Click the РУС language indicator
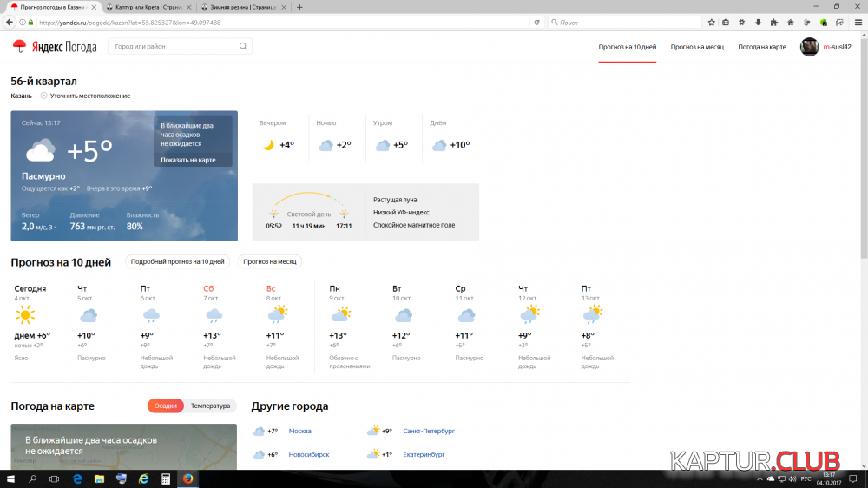The width and height of the screenshot is (868, 488). click(x=806, y=479)
